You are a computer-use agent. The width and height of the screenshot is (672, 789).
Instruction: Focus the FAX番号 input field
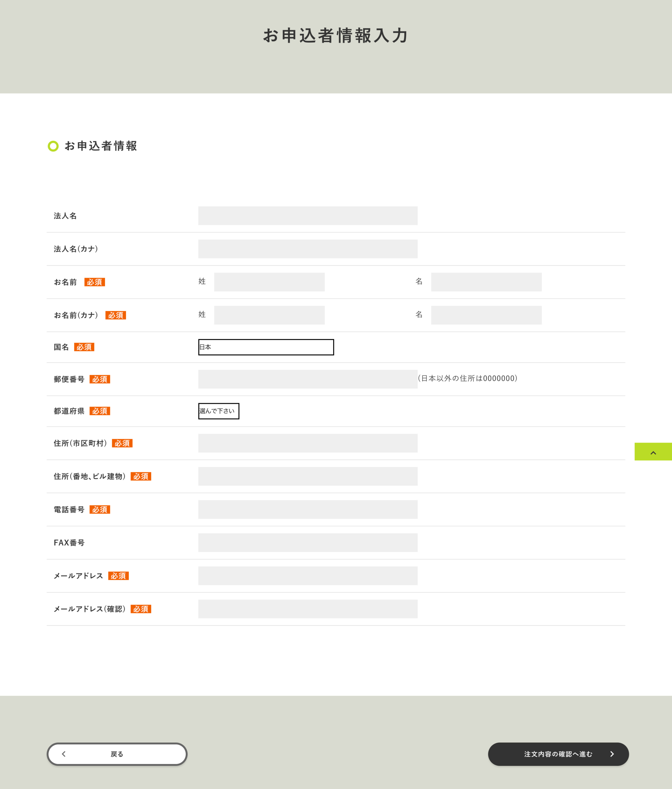click(308, 543)
